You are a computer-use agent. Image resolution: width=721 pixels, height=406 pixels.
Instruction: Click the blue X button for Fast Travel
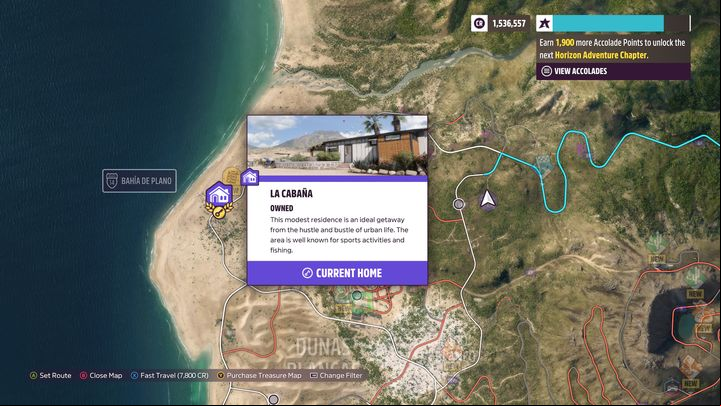click(x=134, y=376)
